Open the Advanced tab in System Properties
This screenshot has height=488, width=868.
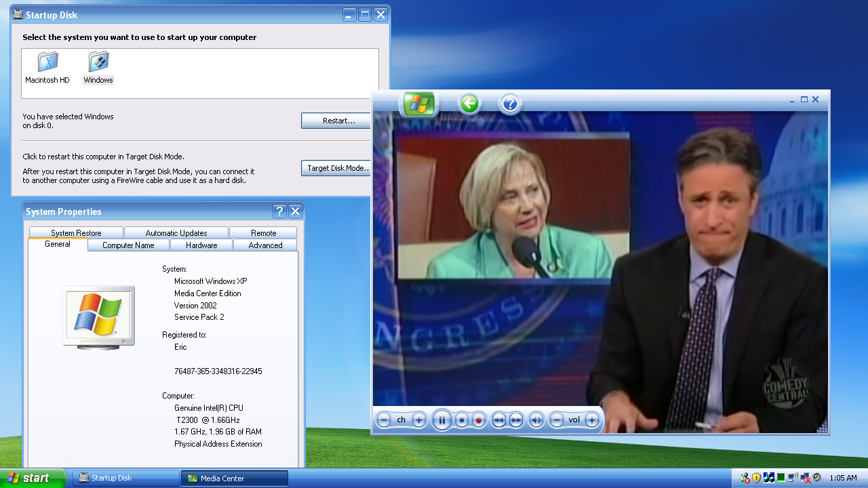pyautogui.click(x=265, y=245)
